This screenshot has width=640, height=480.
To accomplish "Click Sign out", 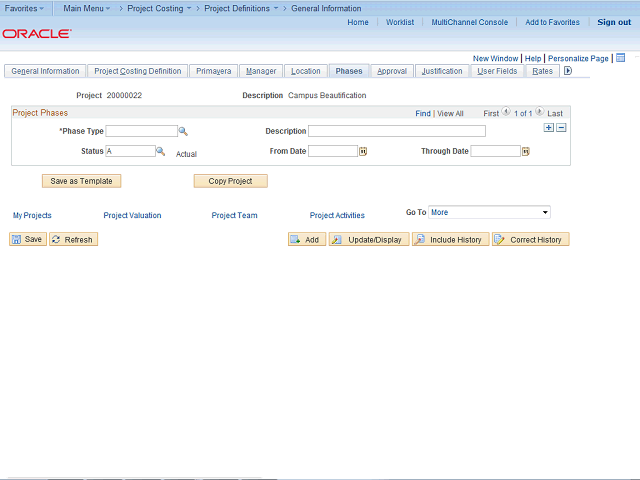I will (x=614, y=22).
